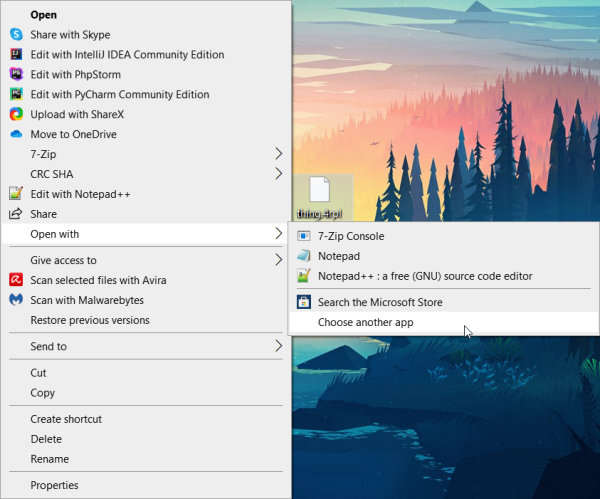This screenshot has width=600, height=499.
Task: Click the Share arrow icon
Action: (15, 214)
